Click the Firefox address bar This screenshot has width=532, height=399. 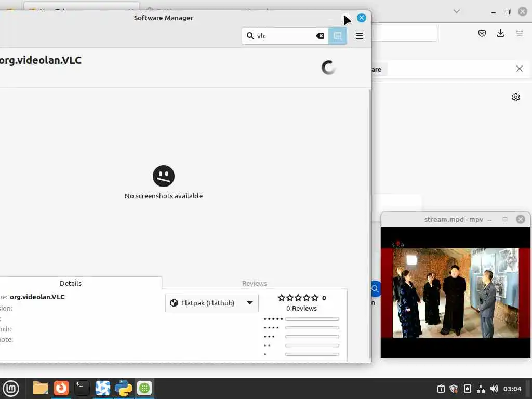[x=404, y=33]
